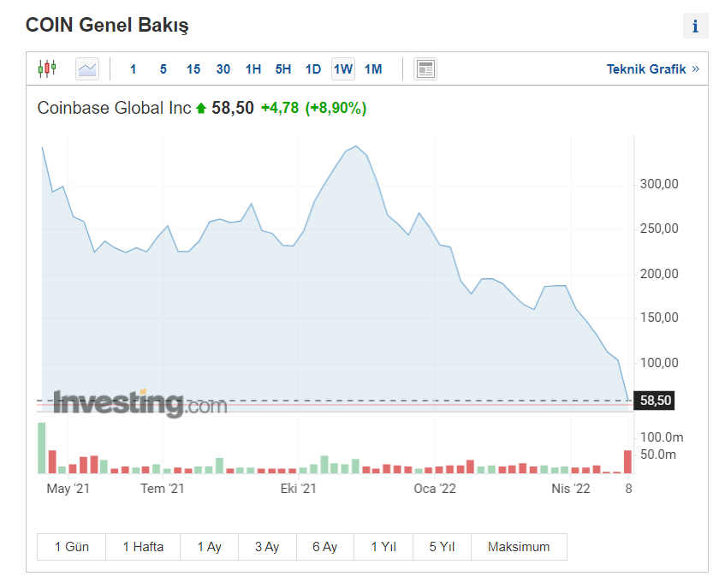The height and width of the screenshot is (588, 719).
Task: Set the interval to 1H
Action: click(x=253, y=69)
